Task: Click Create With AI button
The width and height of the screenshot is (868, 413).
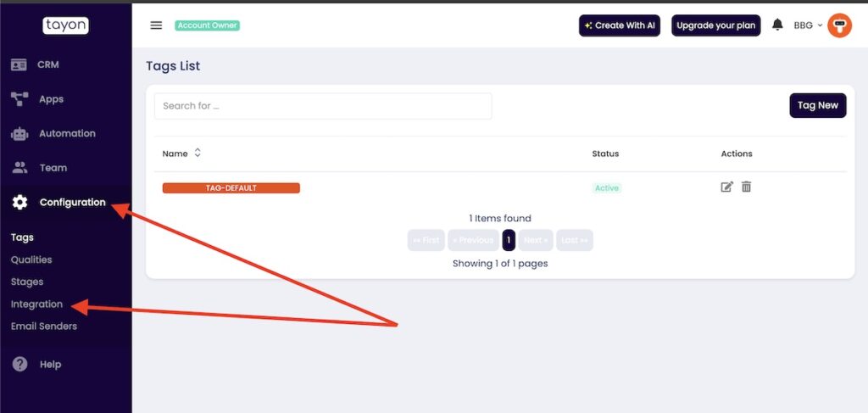Action: [620, 25]
